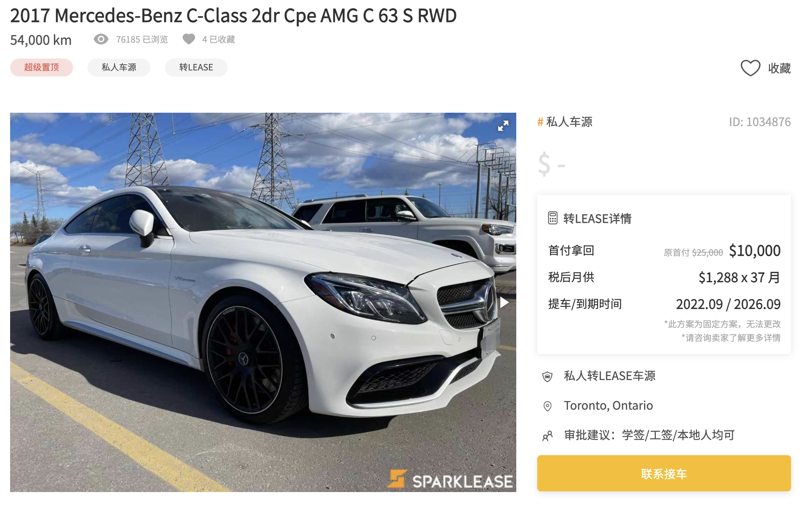Click the 联系接车 button

(664, 473)
